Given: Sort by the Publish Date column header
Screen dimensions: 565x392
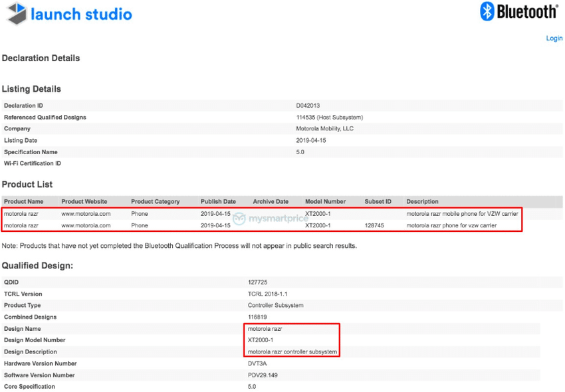Looking at the screenshot, I should [x=218, y=201].
